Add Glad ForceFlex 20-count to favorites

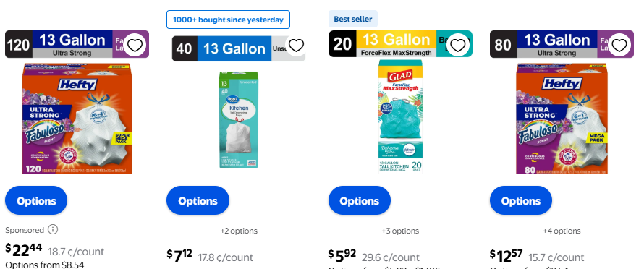[458, 45]
